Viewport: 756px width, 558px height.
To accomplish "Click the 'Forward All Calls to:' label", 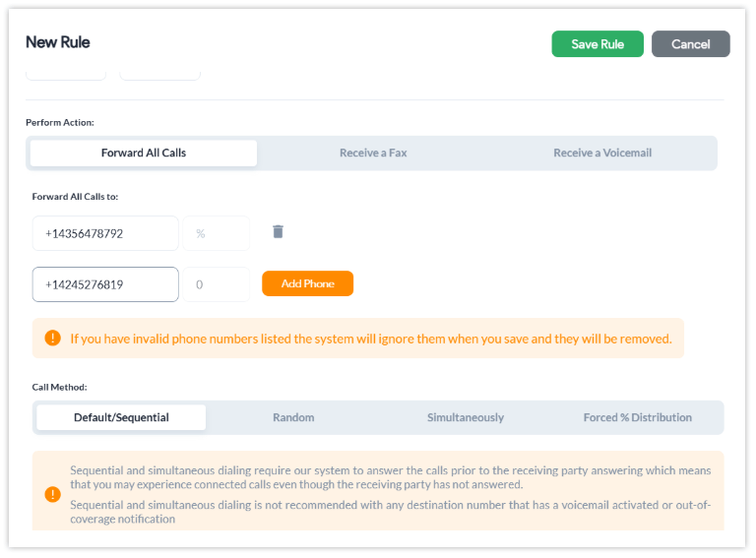I will coord(75,197).
